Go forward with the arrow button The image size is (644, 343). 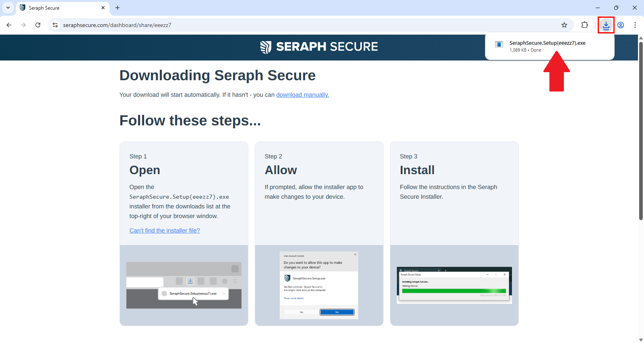click(x=23, y=25)
